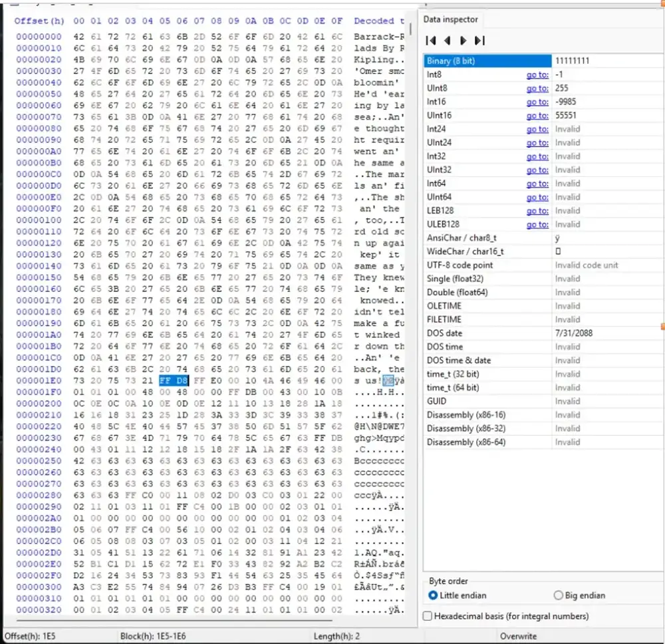This screenshot has width=665, height=644.
Task: Click highlighted FF byte at offset 000001E0
Action: point(166,381)
